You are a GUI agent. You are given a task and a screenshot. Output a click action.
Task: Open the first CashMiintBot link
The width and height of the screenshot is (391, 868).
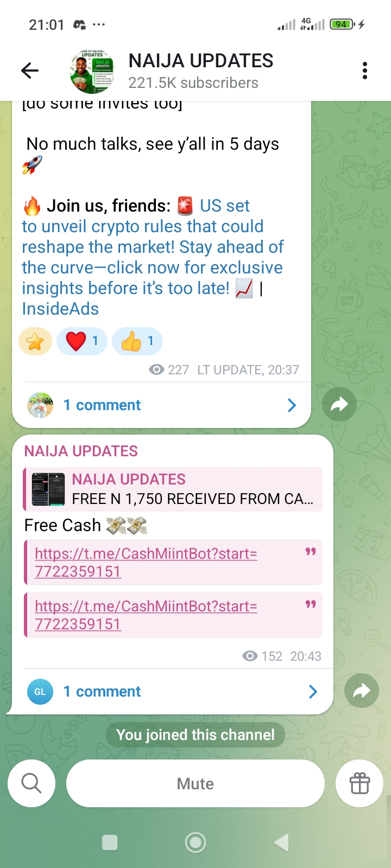click(x=146, y=563)
